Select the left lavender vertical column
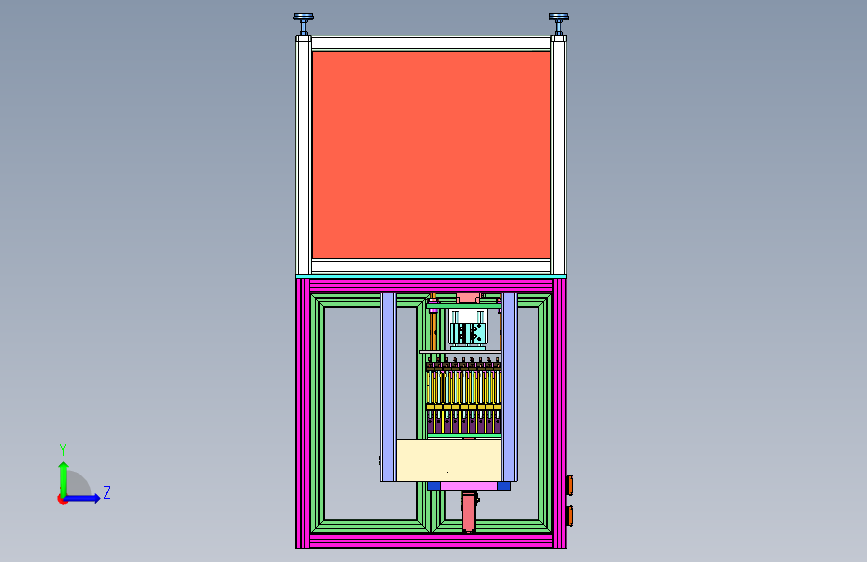This screenshot has width=867, height=562. pyautogui.click(x=389, y=387)
